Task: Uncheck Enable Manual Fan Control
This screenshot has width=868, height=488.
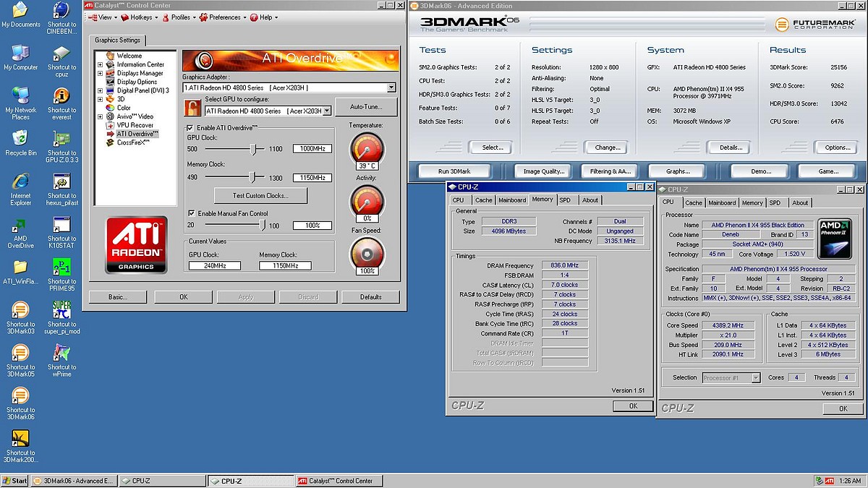Action: coord(191,213)
